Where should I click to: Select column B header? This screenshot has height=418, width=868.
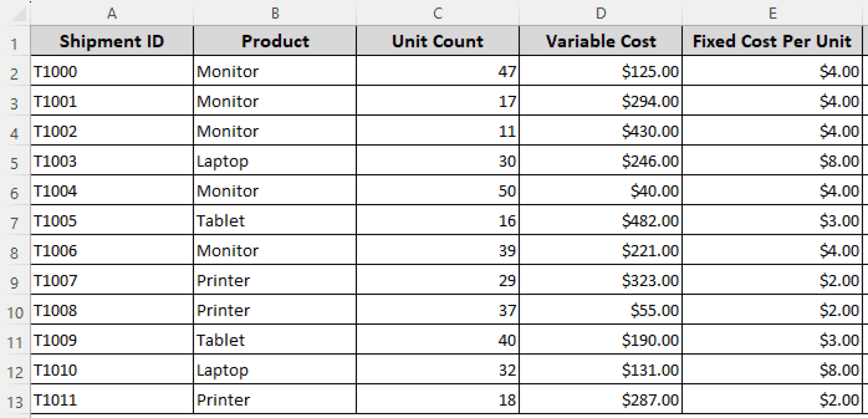pos(275,13)
